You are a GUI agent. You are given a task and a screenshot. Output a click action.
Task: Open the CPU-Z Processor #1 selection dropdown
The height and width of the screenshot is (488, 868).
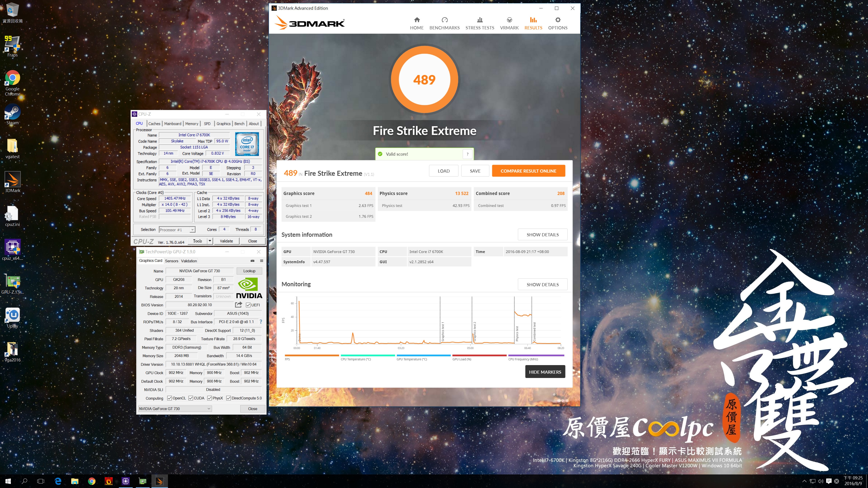tap(177, 230)
